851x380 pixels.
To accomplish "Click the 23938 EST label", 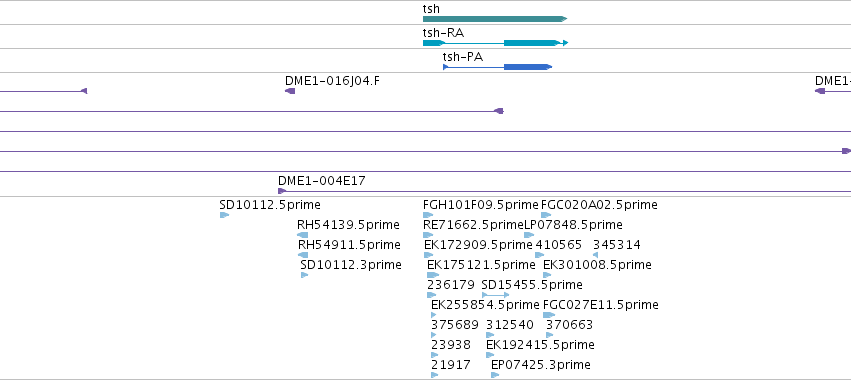I will click(x=451, y=345).
